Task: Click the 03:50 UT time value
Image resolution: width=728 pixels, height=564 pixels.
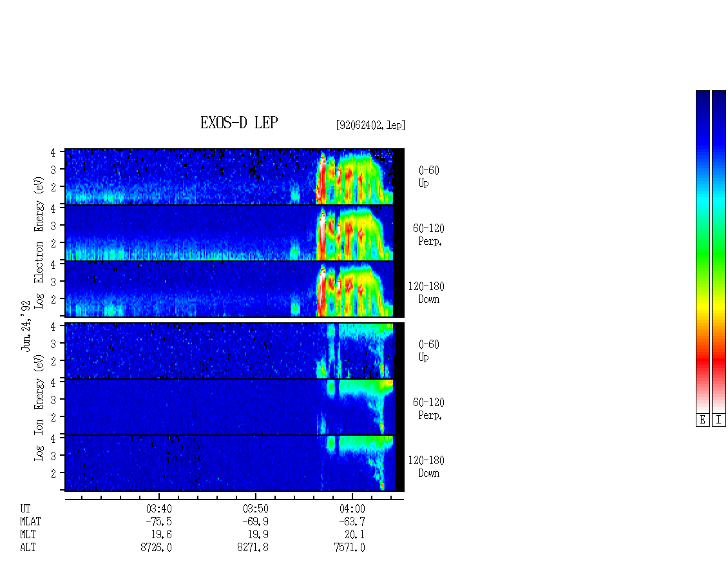Action: [x=256, y=509]
